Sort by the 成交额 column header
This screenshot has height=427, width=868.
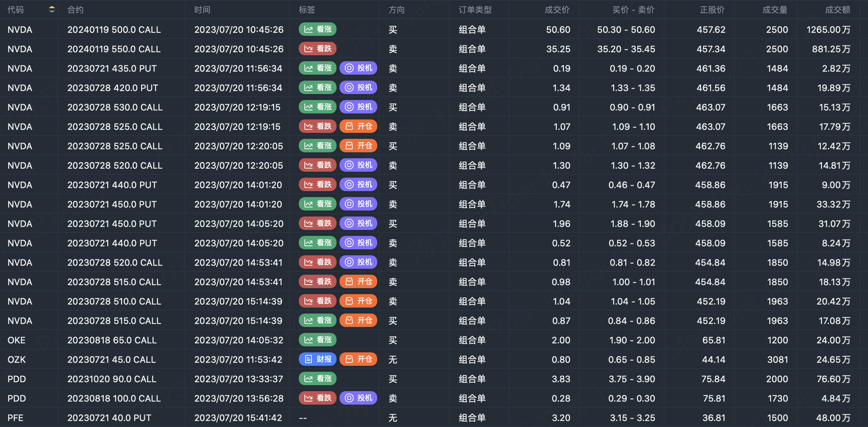[837, 10]
